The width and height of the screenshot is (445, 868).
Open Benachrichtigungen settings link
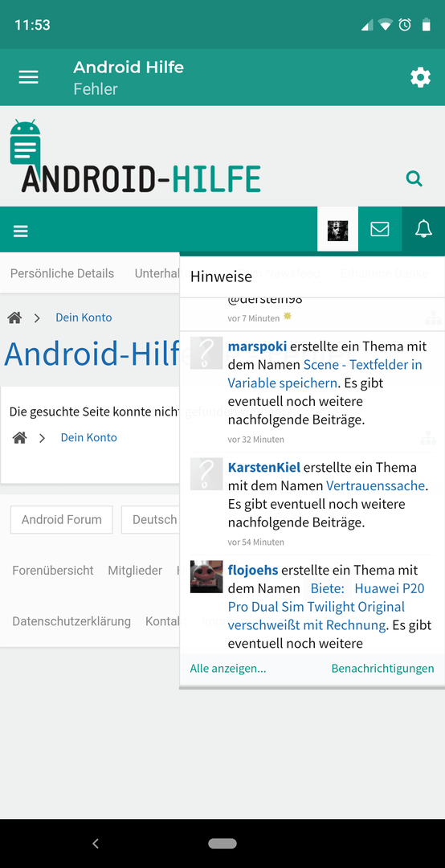click(x=382, y=669)
